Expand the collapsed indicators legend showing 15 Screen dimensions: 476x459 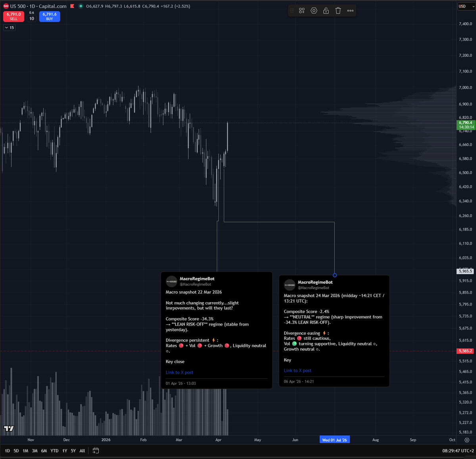point(10,27)
